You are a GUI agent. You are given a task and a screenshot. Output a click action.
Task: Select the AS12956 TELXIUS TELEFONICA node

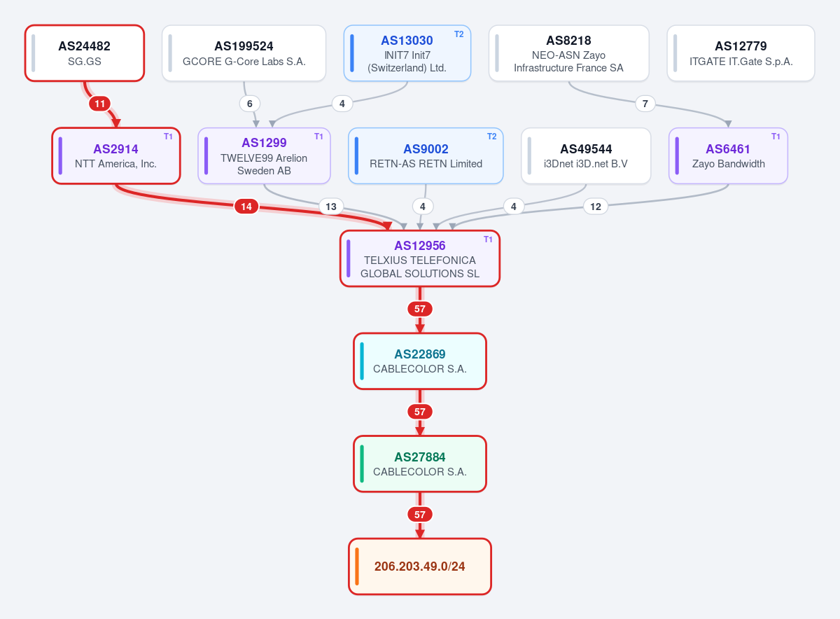pyautogui.click(x=420, y=258)
